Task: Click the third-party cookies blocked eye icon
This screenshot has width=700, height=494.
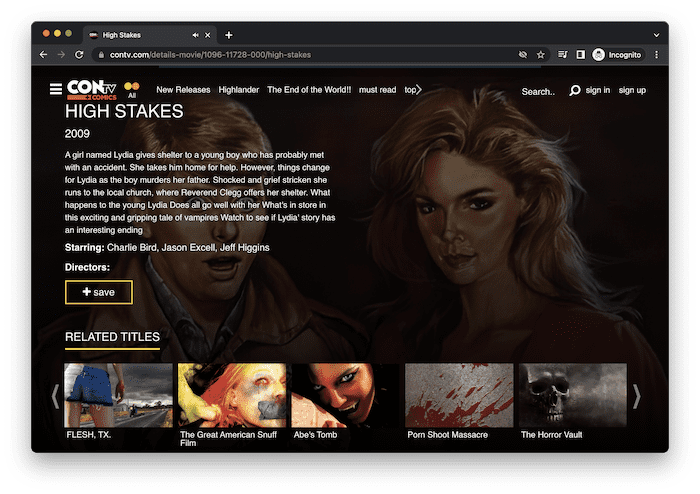Action: (523, 54)
